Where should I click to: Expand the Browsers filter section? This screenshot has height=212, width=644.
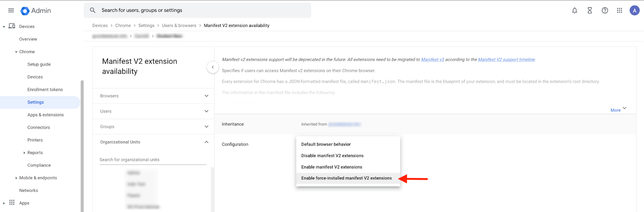(153, 96)
